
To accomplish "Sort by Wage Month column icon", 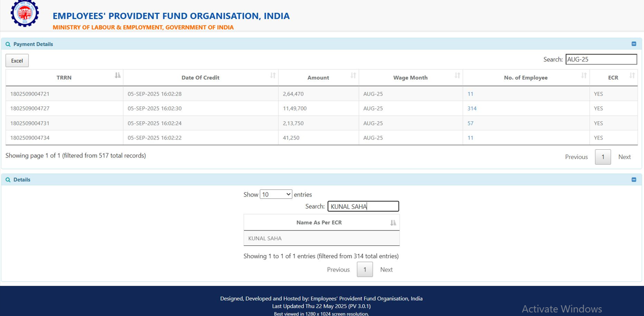I will 457,76.
